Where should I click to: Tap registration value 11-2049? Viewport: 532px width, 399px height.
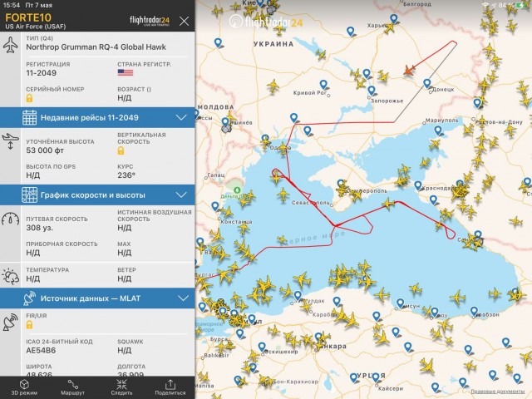coord(41,73)
